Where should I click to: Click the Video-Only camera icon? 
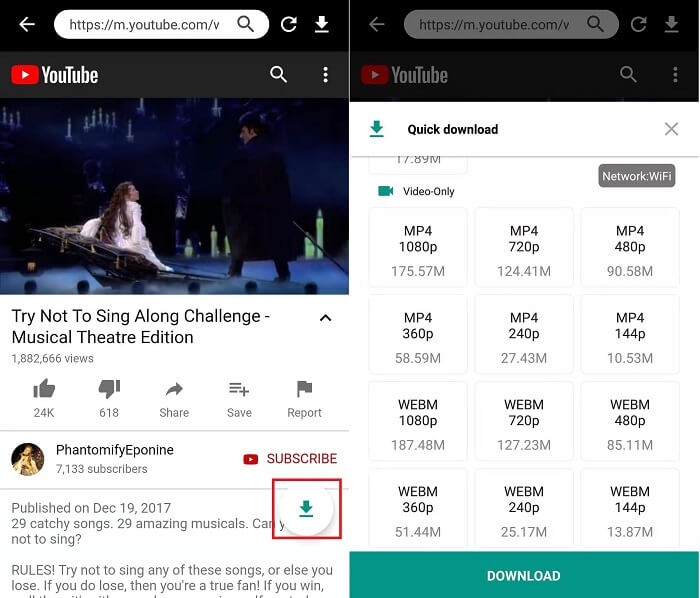pyautogui.click(x=386, y=191)
